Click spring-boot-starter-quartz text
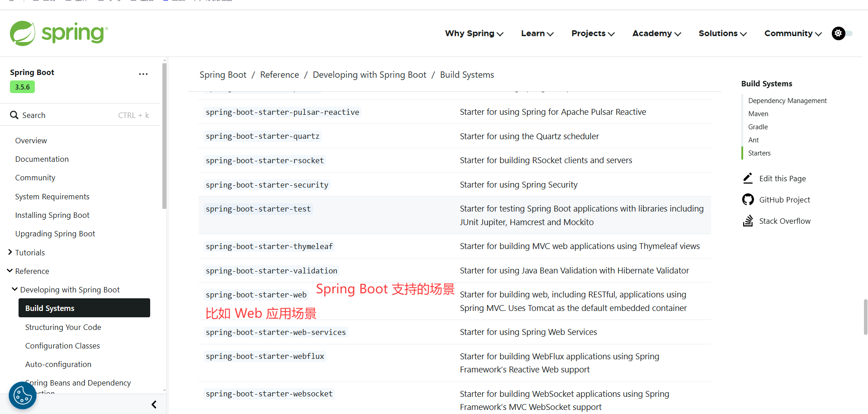Viewport: 868px width, 414px height. [263, 136]
